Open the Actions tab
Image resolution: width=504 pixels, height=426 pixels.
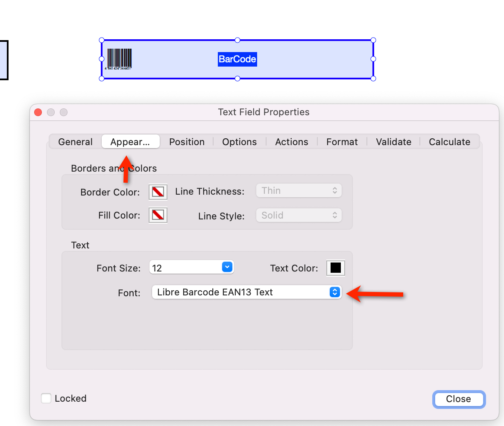pyautogui.click(x=292, y=142)
